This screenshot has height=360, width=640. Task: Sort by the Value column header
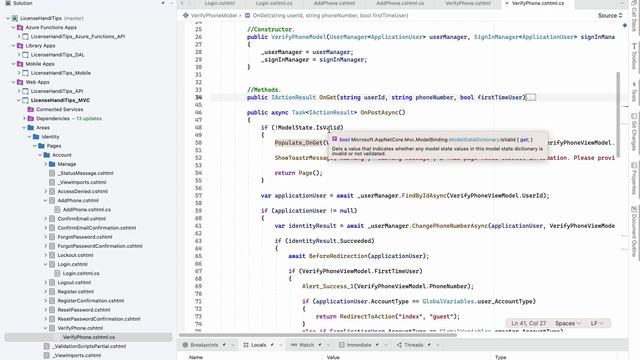click(333, 357)
